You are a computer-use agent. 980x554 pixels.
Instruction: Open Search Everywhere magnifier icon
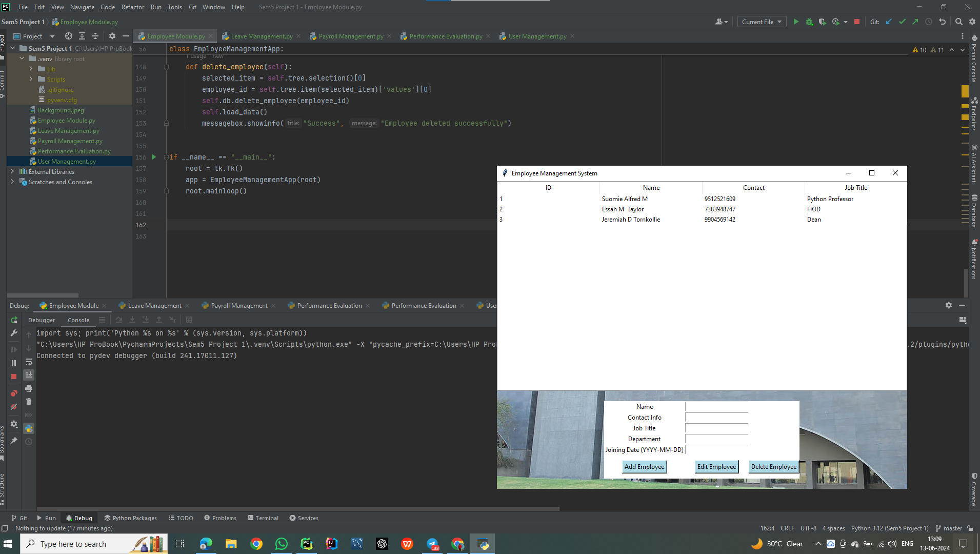click(958, 22)
